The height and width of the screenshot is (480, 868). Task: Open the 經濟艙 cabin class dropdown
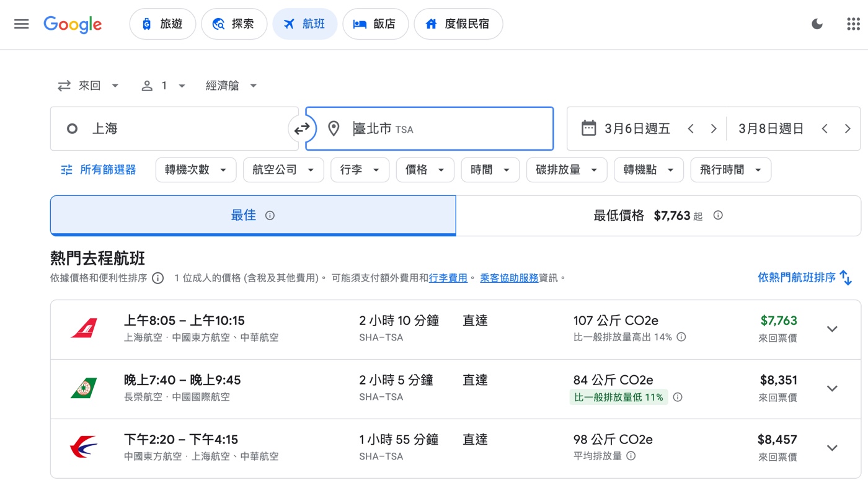point(231,85)
